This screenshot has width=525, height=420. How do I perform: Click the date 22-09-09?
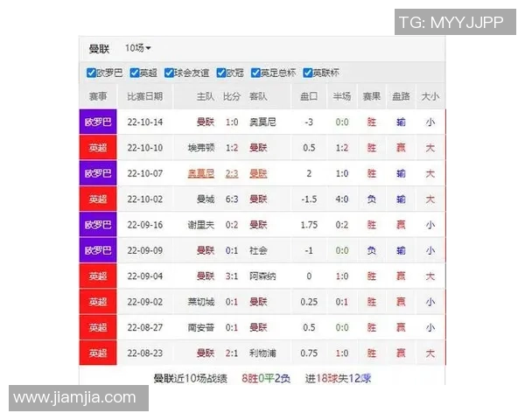point(145,250)
